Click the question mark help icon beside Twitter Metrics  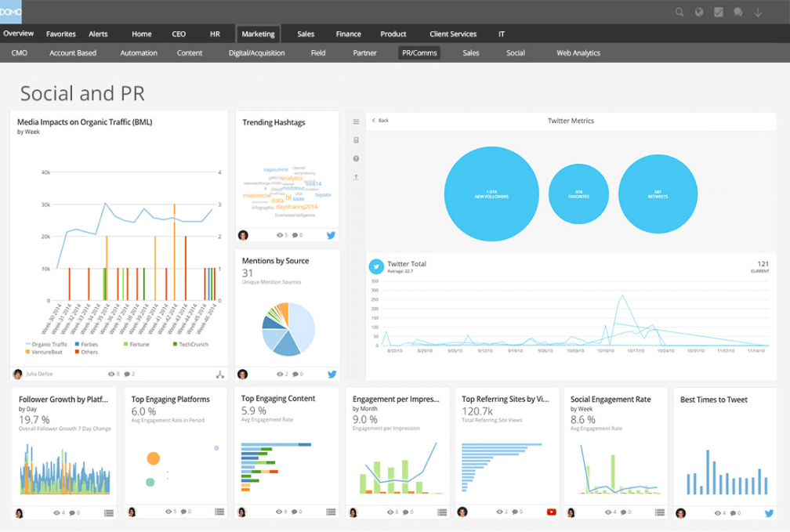(x=356, y=159)
